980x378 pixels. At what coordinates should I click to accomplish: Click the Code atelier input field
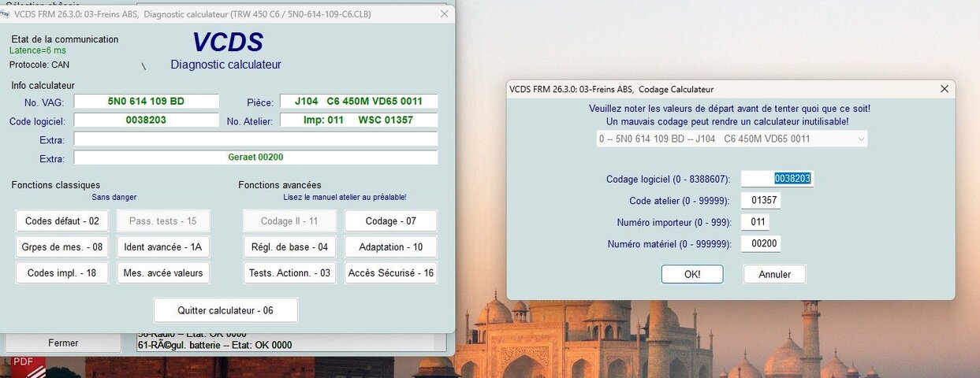762,200
